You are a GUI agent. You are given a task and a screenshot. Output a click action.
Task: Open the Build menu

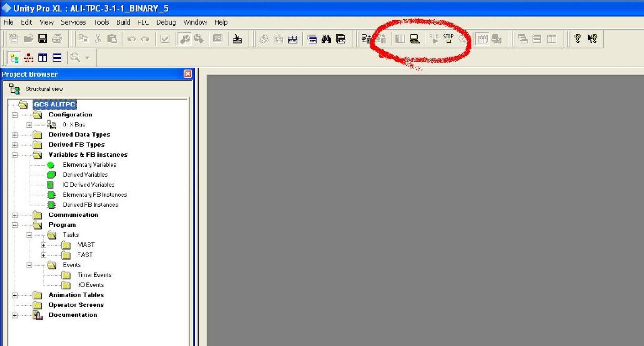(123, 22)
